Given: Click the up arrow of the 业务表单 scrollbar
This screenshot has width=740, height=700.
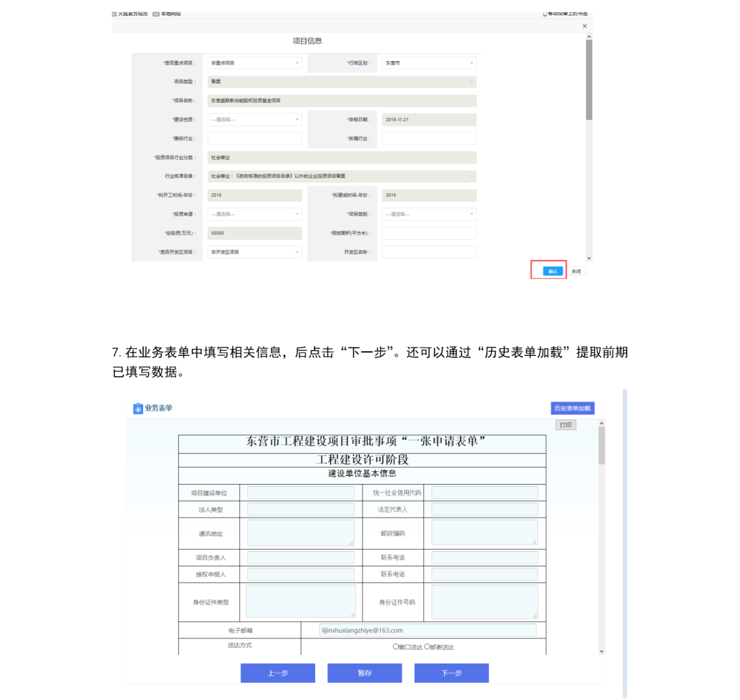Looking at the screenshot, I should pos(602,423).
